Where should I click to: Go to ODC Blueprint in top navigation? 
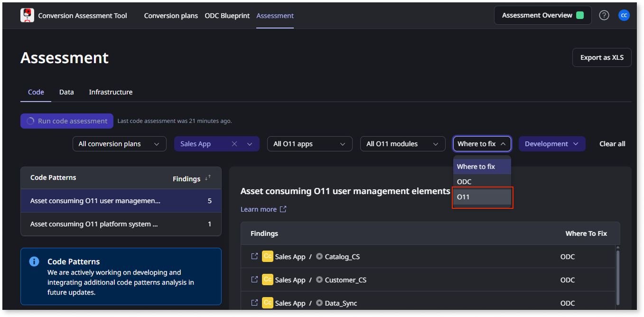[227, 16]
